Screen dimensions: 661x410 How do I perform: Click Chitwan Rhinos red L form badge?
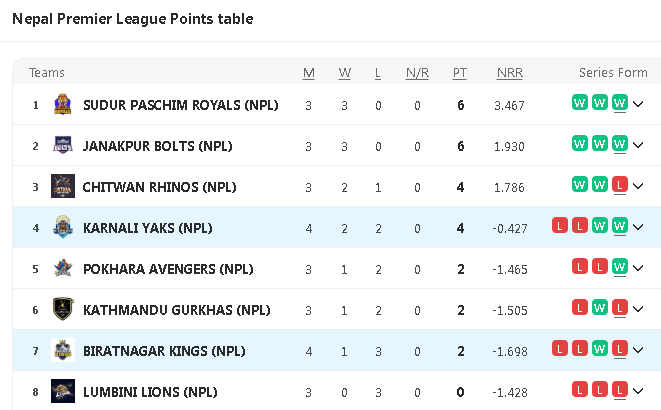pos(620,185)
